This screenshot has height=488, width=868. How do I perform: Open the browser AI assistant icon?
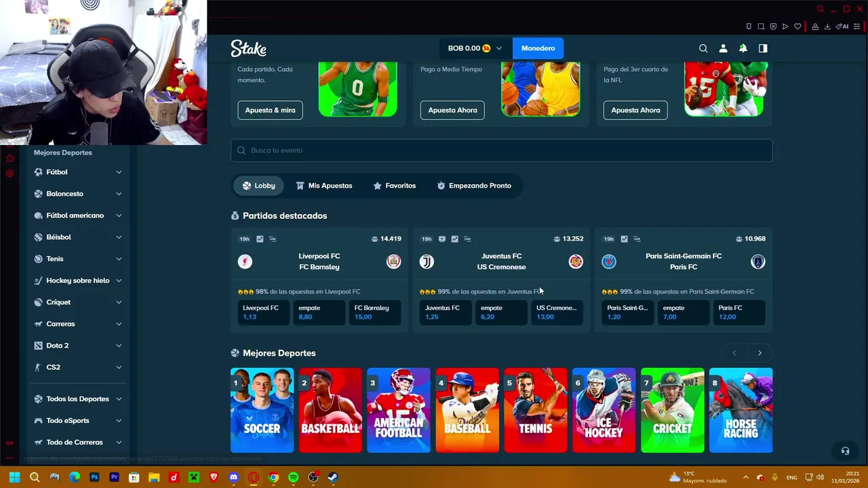pyautogui.click(x=842, y=26)
